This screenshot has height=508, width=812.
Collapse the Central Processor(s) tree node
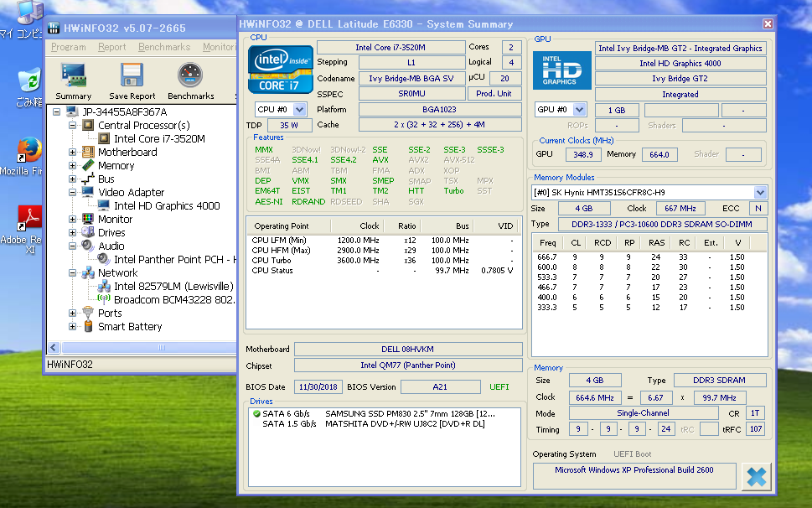pyautogui.click(x=73, y=126)
